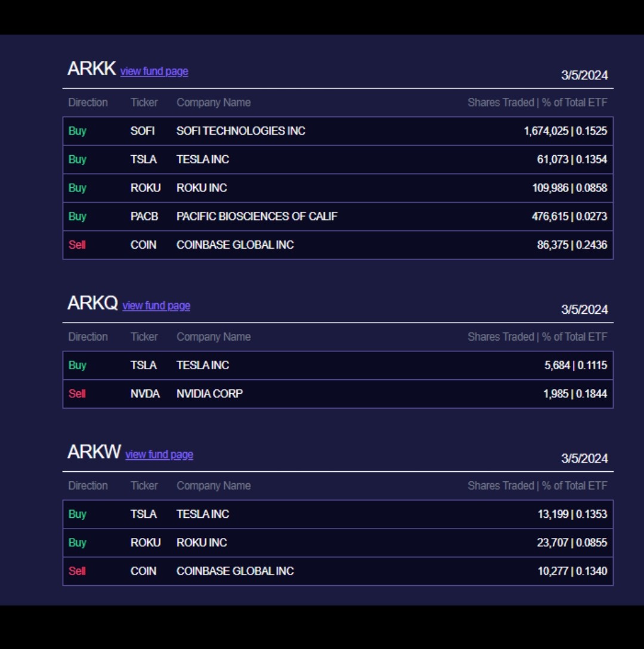Click Sell label in the NVDA row
Screen dimensions: 644x649
[x=77, y=394]
